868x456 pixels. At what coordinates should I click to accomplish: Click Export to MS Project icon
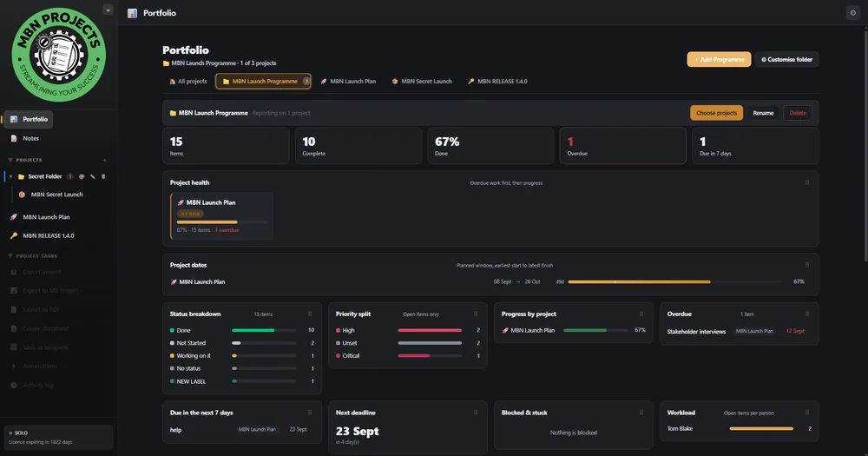tap(14, 291)
